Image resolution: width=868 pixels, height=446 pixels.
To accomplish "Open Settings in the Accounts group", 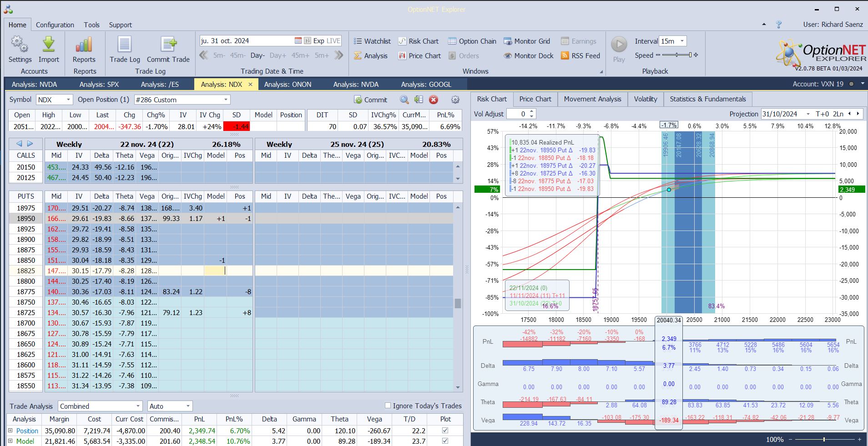I will 20,50.
